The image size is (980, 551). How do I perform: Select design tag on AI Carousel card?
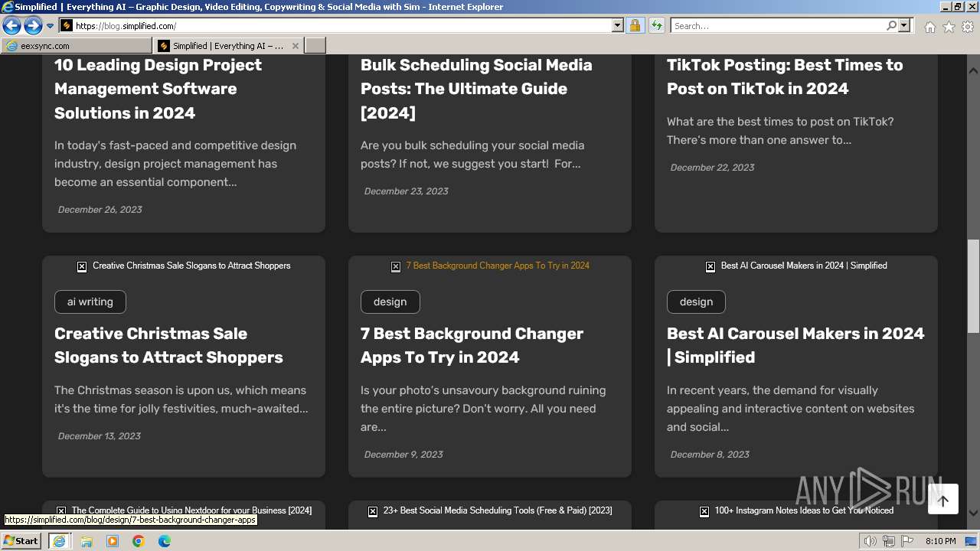(696, 302)
